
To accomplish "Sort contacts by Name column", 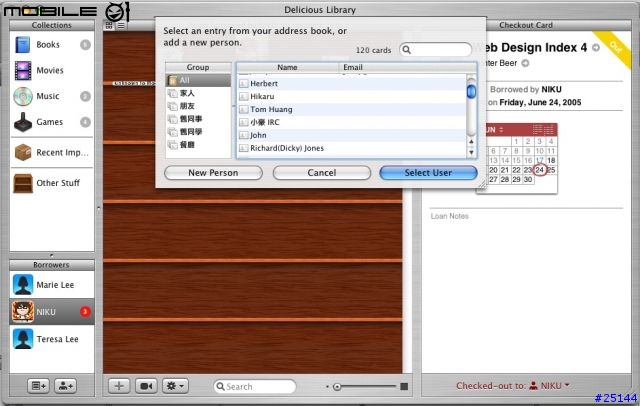I will [x=287, y=67].
